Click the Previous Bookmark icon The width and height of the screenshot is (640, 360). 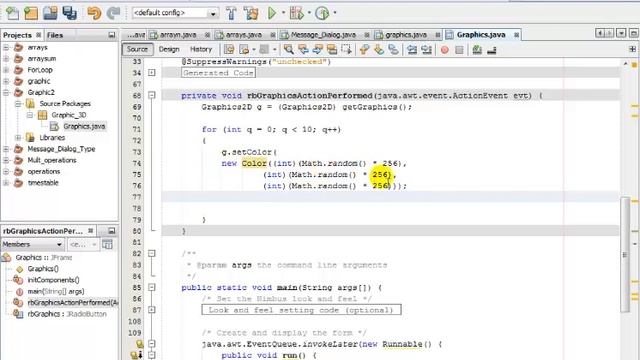[x=364, y=50]
